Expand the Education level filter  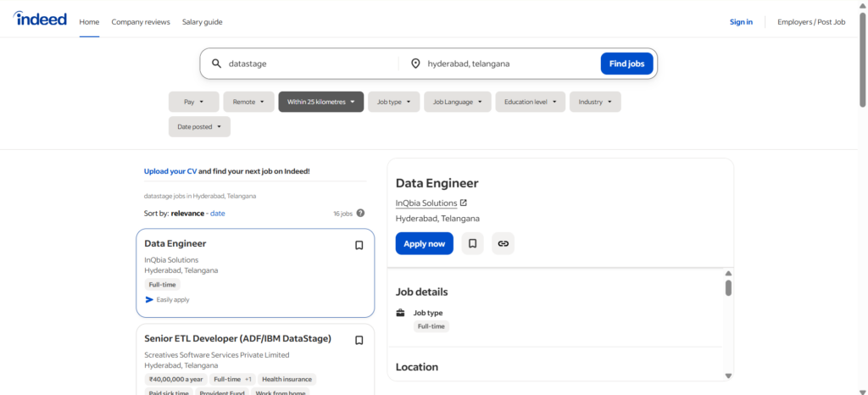click(531, 102)
